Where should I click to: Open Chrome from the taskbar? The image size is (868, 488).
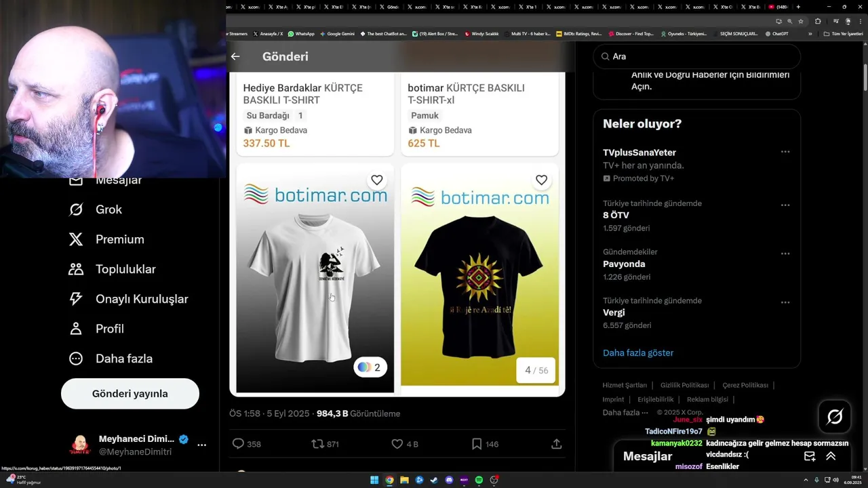coord(389,480)
